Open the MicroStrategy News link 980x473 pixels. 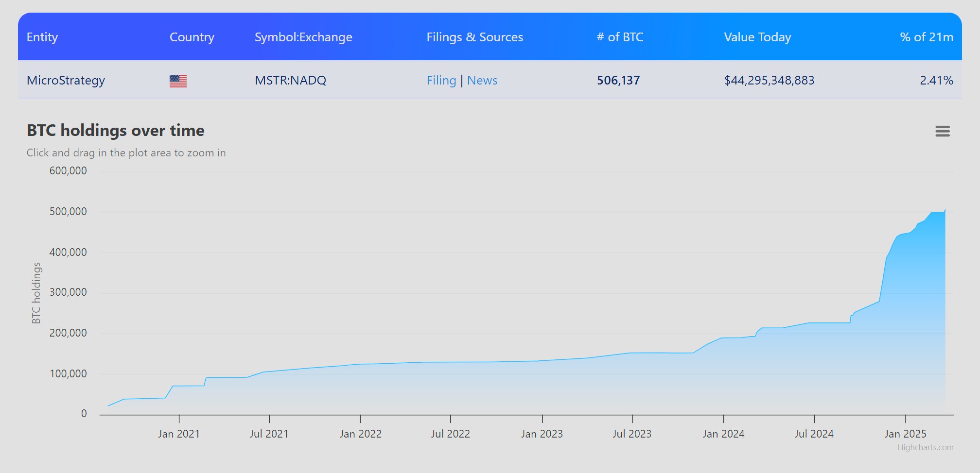482,80
